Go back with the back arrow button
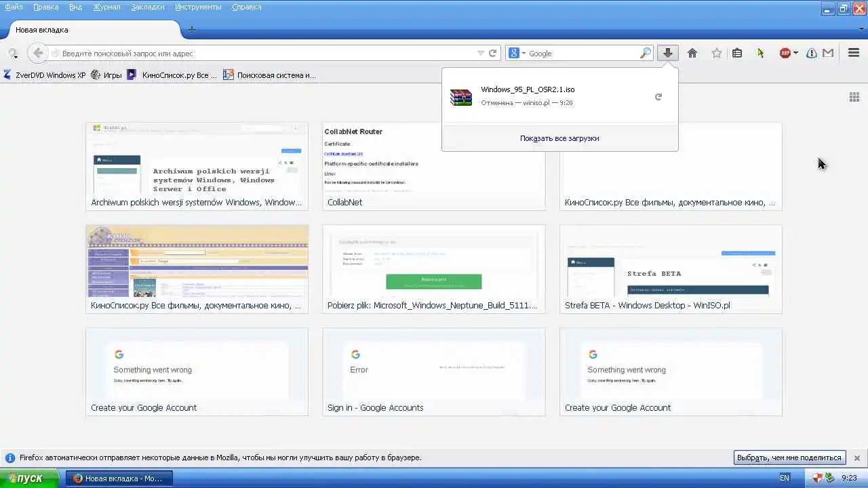This screenshot has width=868, height=488. click(38, 53)
